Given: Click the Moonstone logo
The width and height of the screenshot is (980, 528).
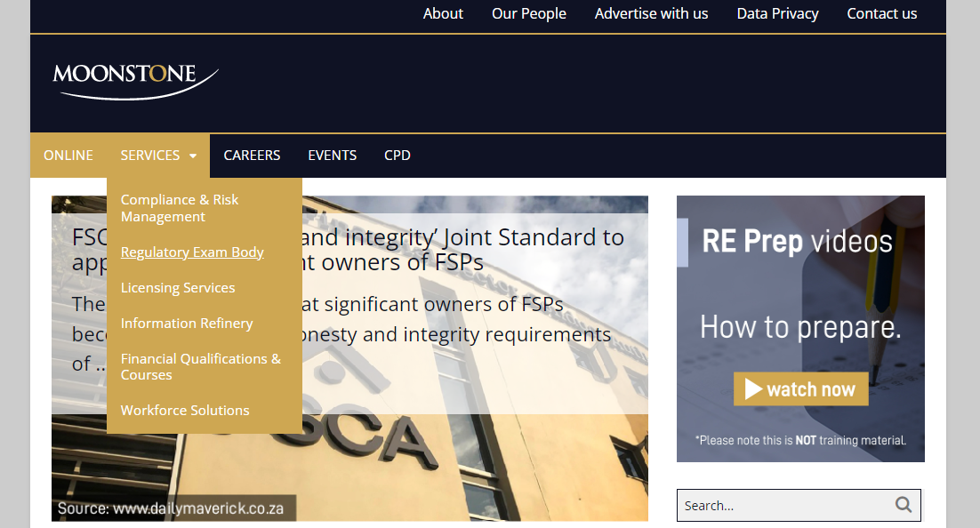Looking at the screenshot, I should 133,76.
